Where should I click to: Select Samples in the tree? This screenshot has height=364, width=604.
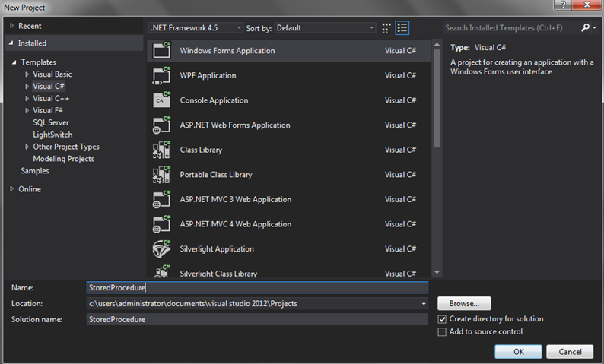(x=35, y=171)
